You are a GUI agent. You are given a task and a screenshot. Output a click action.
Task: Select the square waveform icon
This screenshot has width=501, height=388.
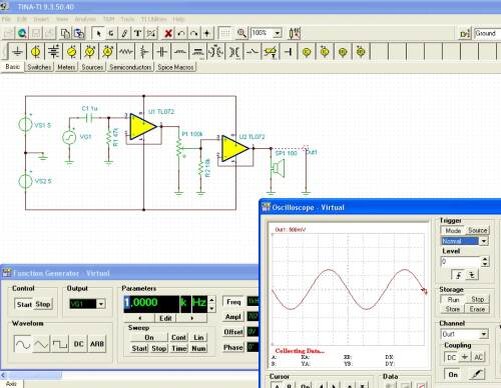60,344
